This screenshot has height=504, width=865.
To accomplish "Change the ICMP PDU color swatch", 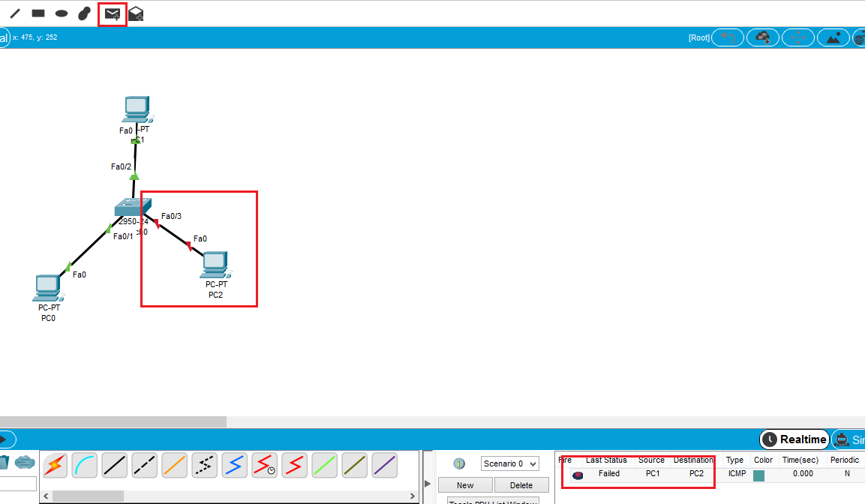I will (758, 473).
